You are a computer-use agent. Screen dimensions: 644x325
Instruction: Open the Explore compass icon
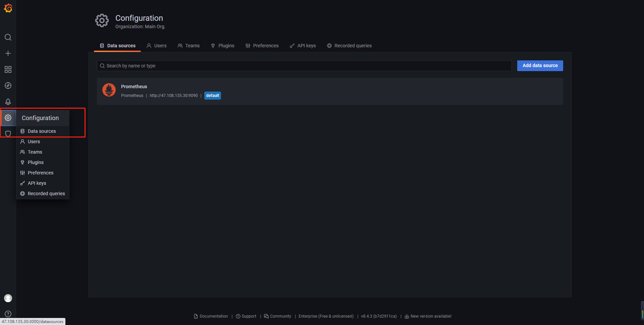8,86
